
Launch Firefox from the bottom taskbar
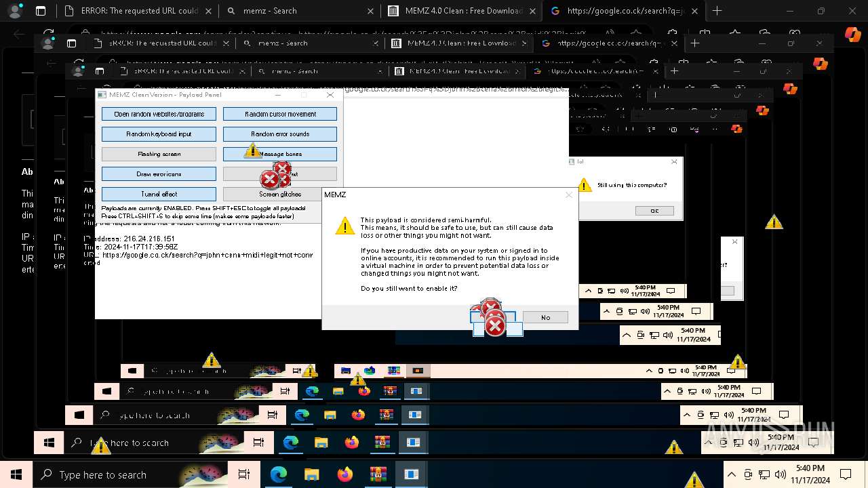tap(344, 474)
